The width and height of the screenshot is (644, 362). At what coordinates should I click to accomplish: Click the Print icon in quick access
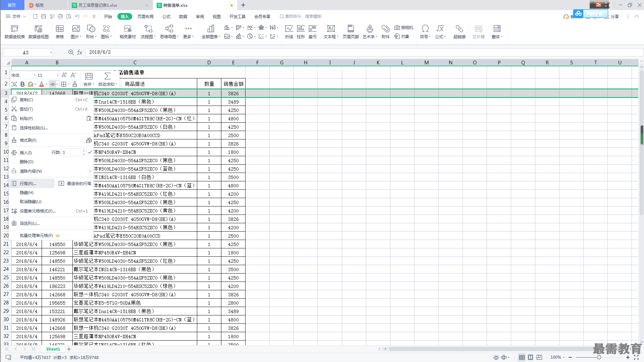pyautogui.click(x=60, y=16)
